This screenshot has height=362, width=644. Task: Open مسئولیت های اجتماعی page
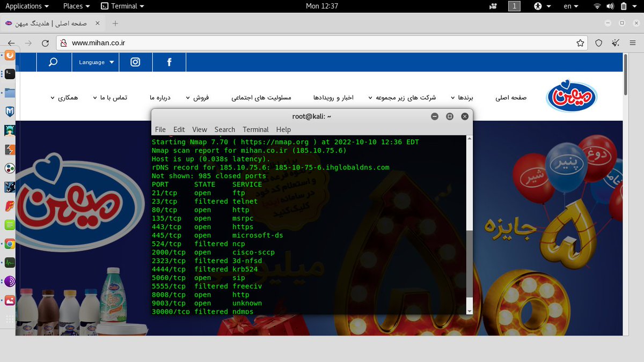coord(261,98)
